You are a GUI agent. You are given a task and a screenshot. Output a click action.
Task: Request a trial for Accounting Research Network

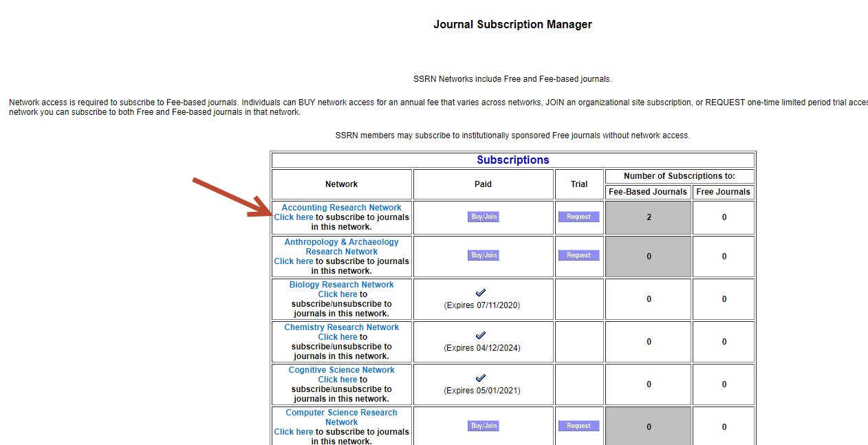tap(578, 217)
